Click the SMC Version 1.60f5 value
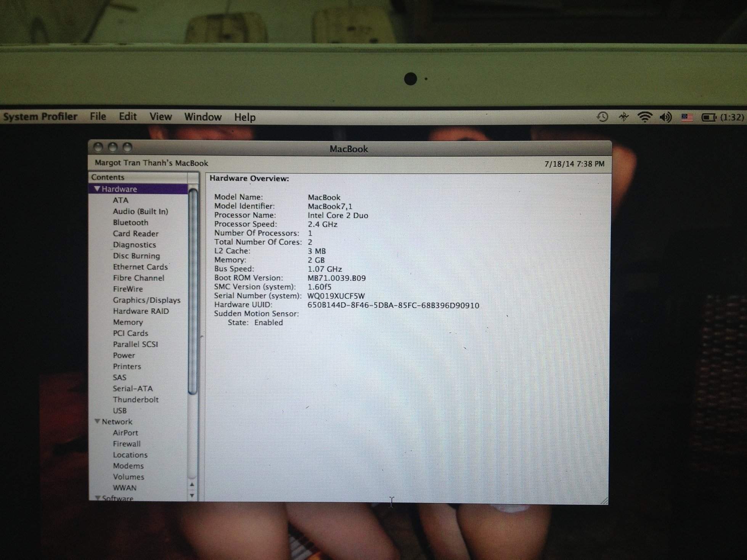This screenshot has width=747, height=560. click(320, 287)
